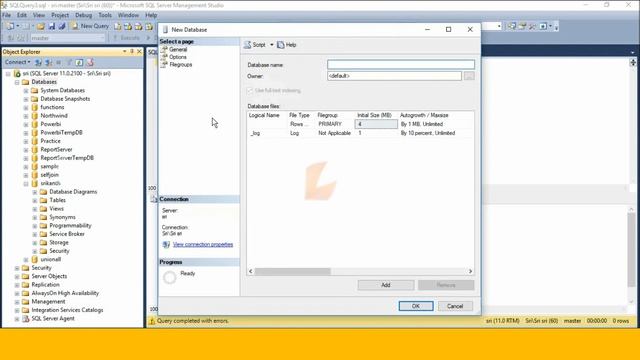This screenshot has width=640, height=360.
Task: Collapse the Databases tree node
Action: click(x=17, y=82)
